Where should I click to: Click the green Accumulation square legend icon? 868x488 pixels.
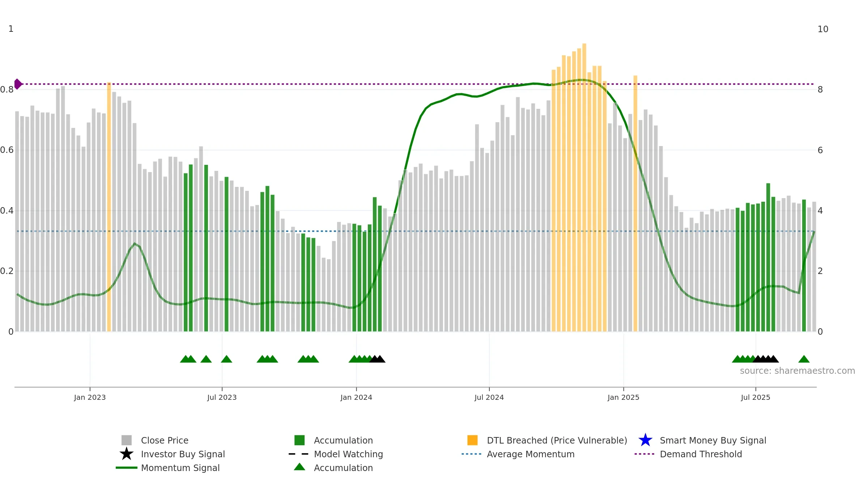(299, 440)
